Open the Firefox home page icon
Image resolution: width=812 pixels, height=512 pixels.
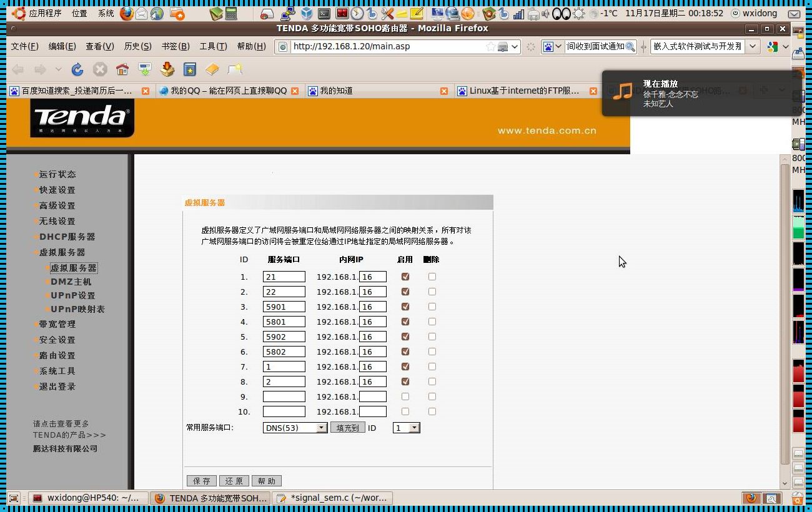122,69
